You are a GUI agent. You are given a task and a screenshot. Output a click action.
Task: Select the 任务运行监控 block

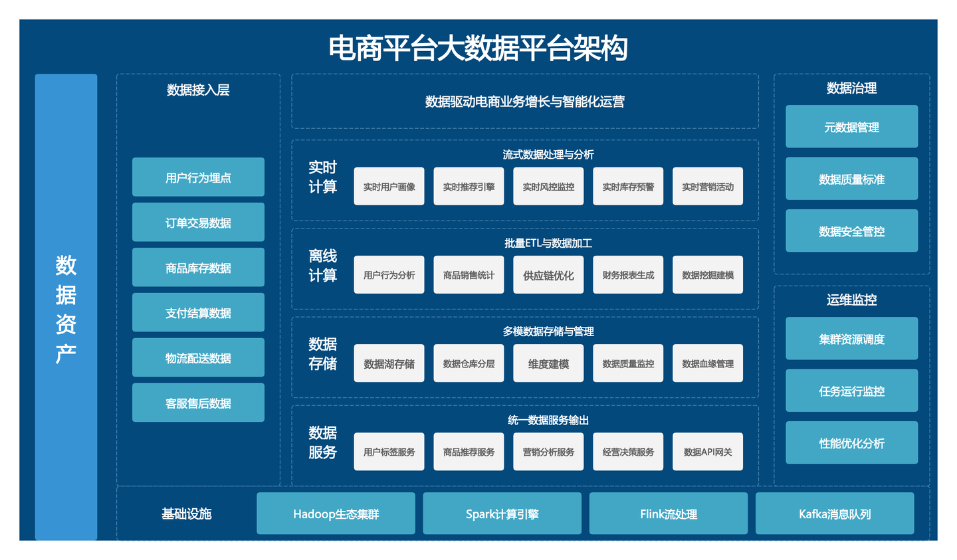click(x=851, y=391)
